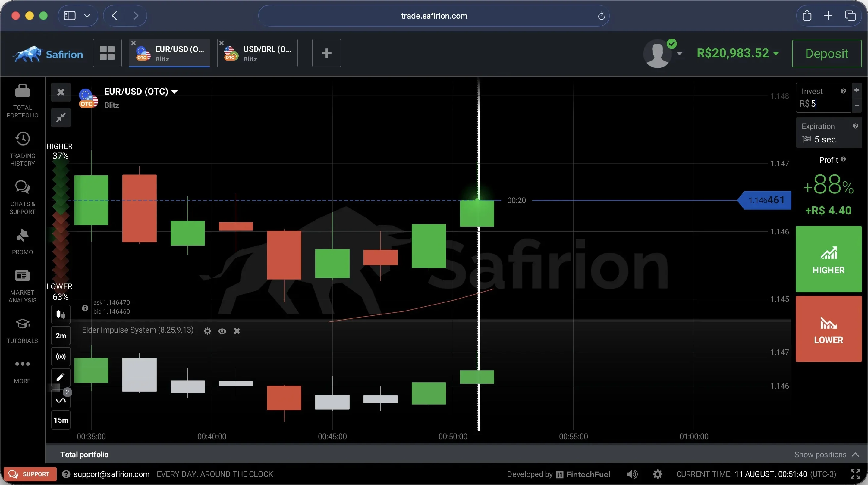This screenshot has height=485, width=868.
Task: Close the EUR/USD chart panel
Action: (x=61, y=92)
